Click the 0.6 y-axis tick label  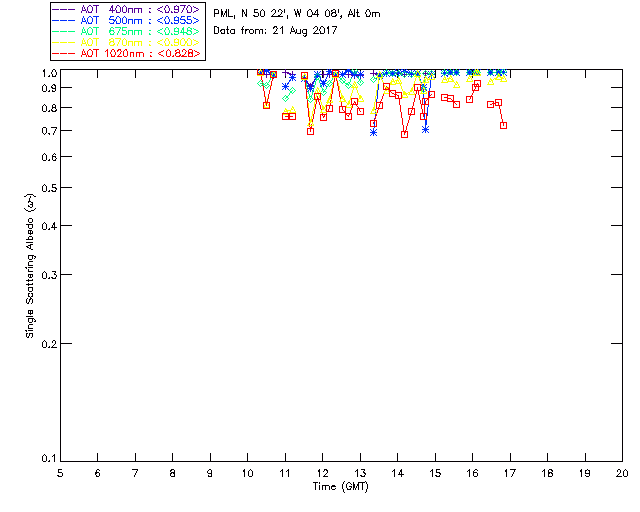[49, 157]
